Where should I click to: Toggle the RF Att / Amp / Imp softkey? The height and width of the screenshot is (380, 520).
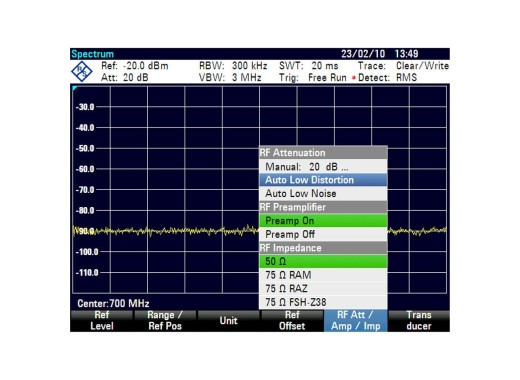(355, 321)
